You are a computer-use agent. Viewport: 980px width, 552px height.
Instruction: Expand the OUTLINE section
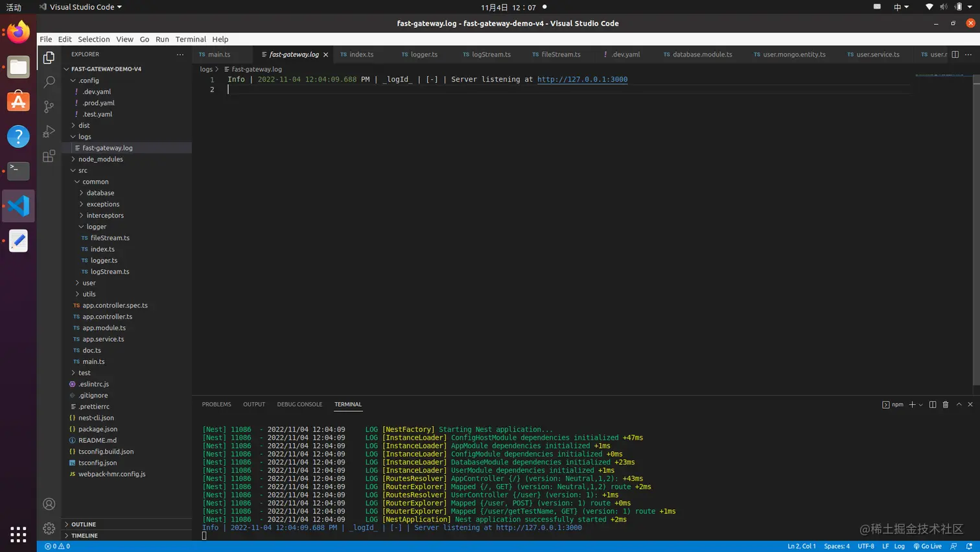point(84,524)
